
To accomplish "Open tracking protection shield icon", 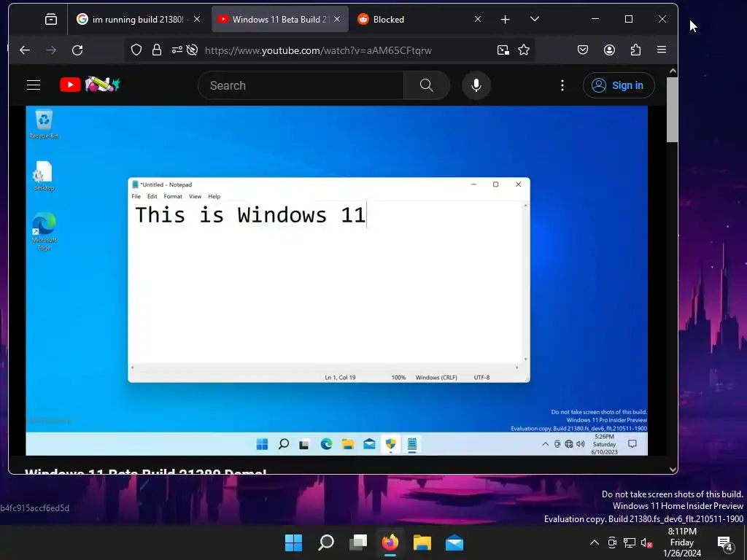I will click(136, 50).
